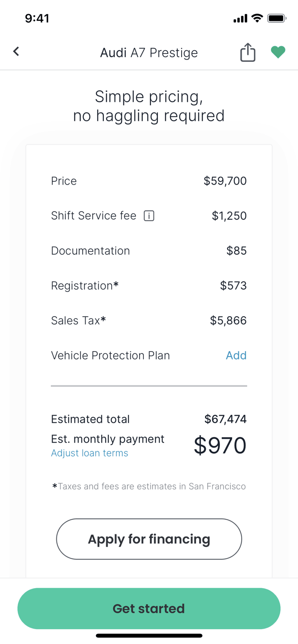Tap the Sales Tax row label

click(78, 320)
